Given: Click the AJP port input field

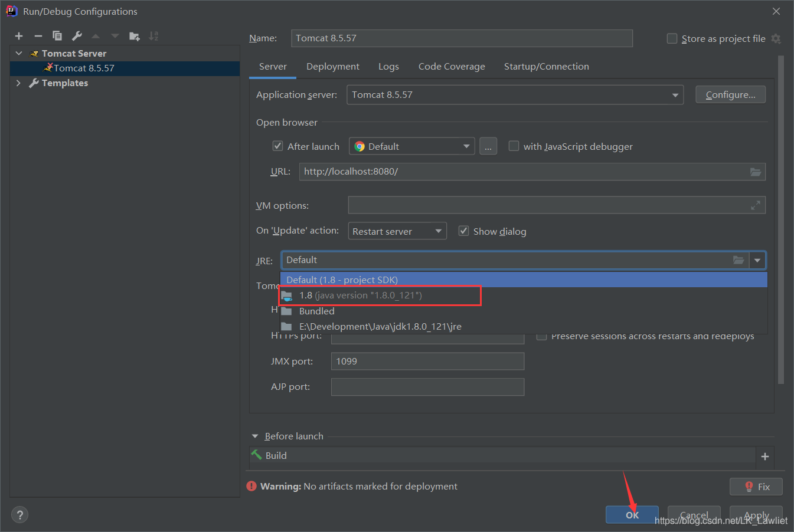Looking at the screenshot, I should click(427, 387).
